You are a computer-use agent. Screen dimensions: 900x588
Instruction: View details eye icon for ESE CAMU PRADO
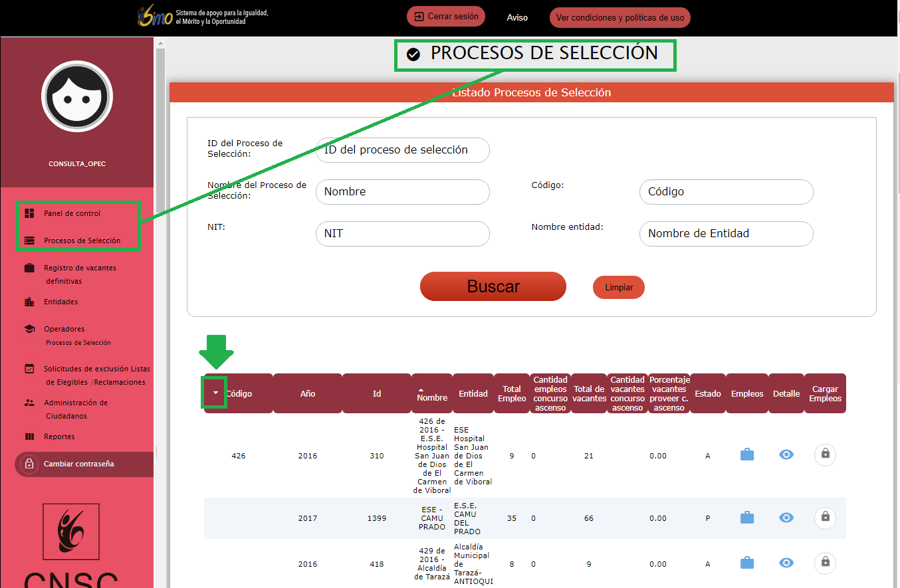pos(786,518)
